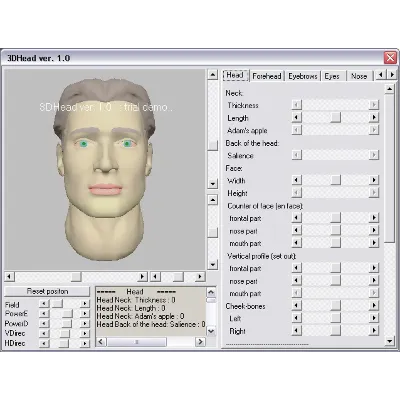Click down arrow of the parameters panel scrollbar
The image size is (400, 400).
[390, 341]
